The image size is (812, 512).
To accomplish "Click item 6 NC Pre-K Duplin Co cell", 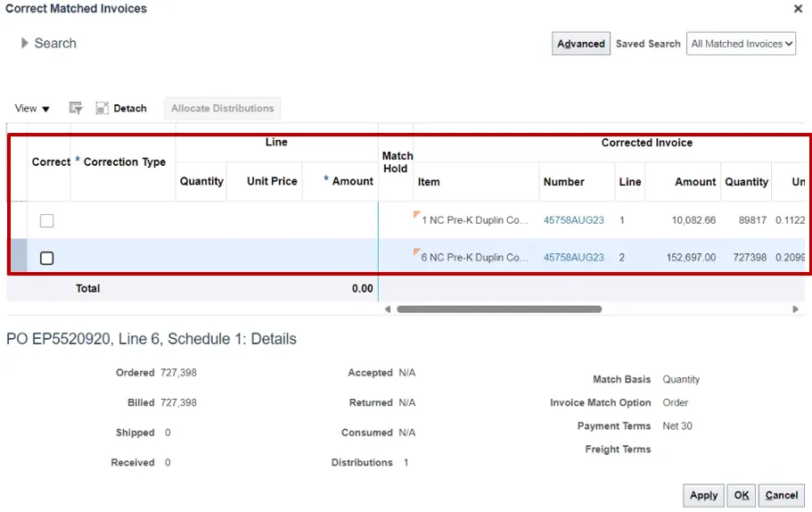I will coord(474,258).
